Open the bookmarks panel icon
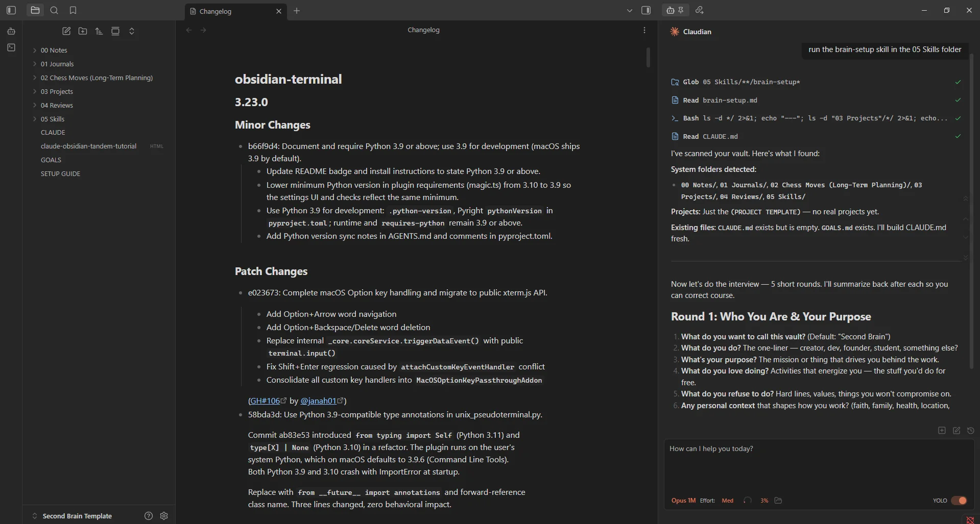This screenshot has height=524, width=980. point(73,10)
